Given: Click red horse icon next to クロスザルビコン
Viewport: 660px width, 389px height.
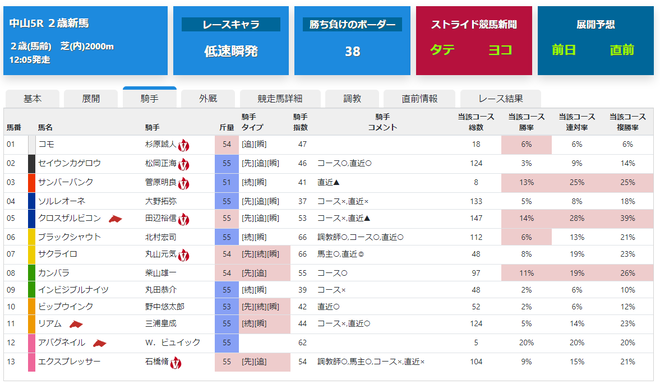Looking at the screenshot, I should pyautogui.click(x=115, y=219).
